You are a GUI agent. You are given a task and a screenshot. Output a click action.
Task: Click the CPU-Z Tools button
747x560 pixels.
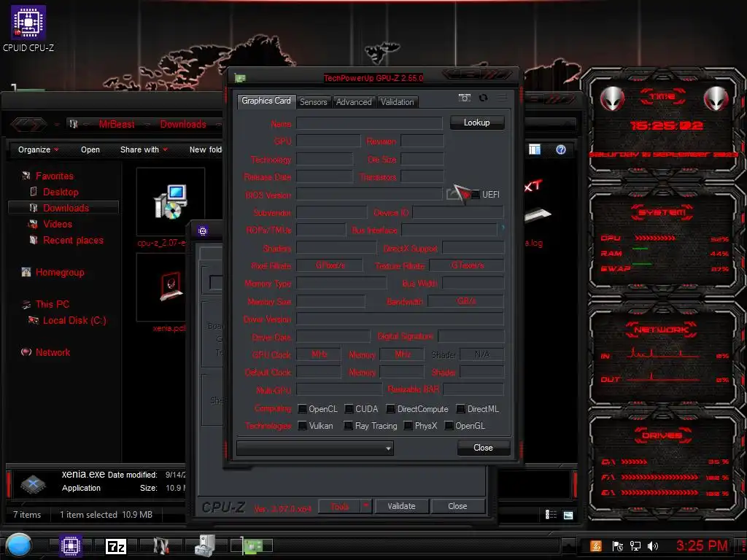click(x=340, y=506)
